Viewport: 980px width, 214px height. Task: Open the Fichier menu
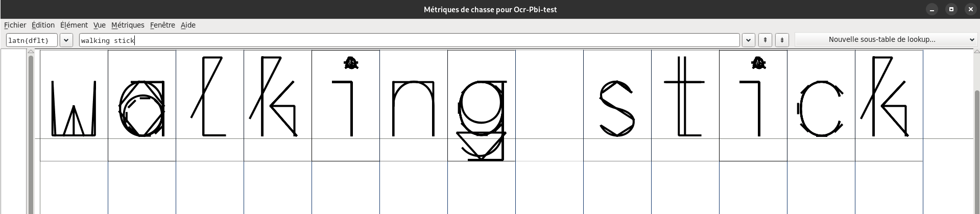point(15,25)
